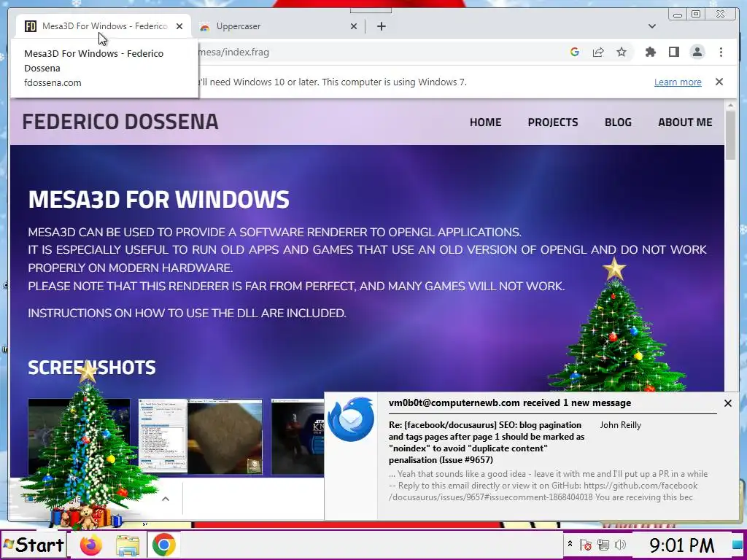Open Windows Explorer from the taskbar
This screenshot has height=560, width=747.
pos(128,545)
